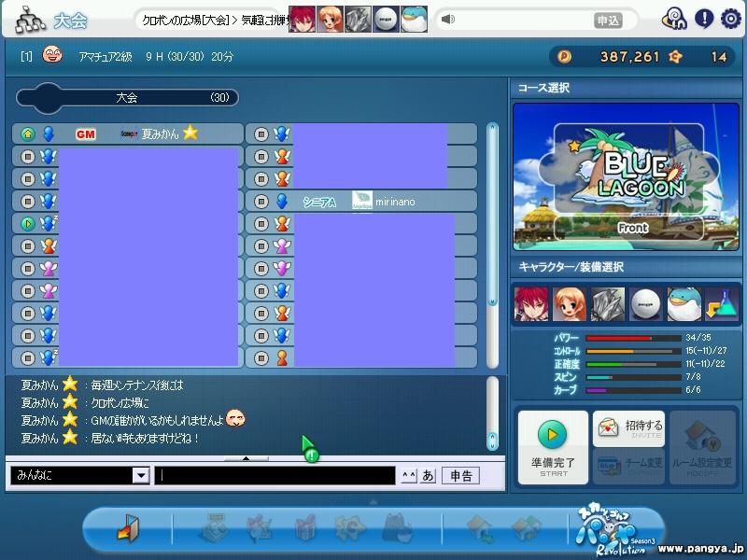Toggle the speaker sound icon in top bar

(449, 20)
